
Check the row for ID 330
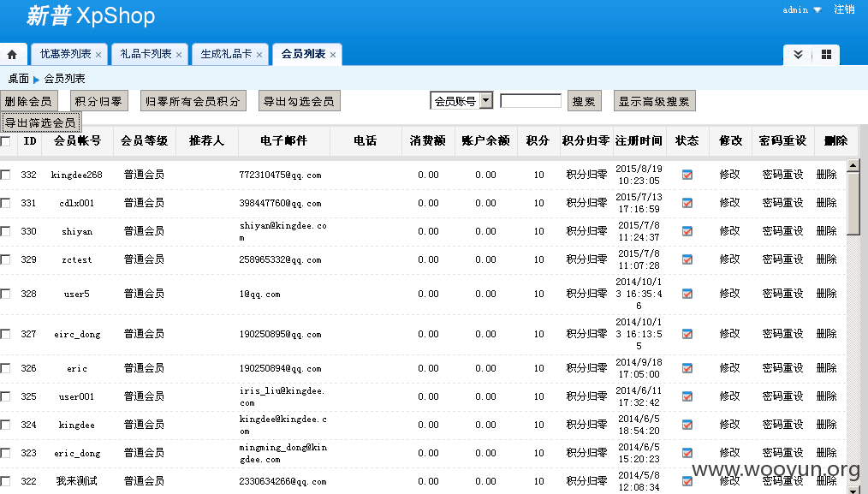5,231
